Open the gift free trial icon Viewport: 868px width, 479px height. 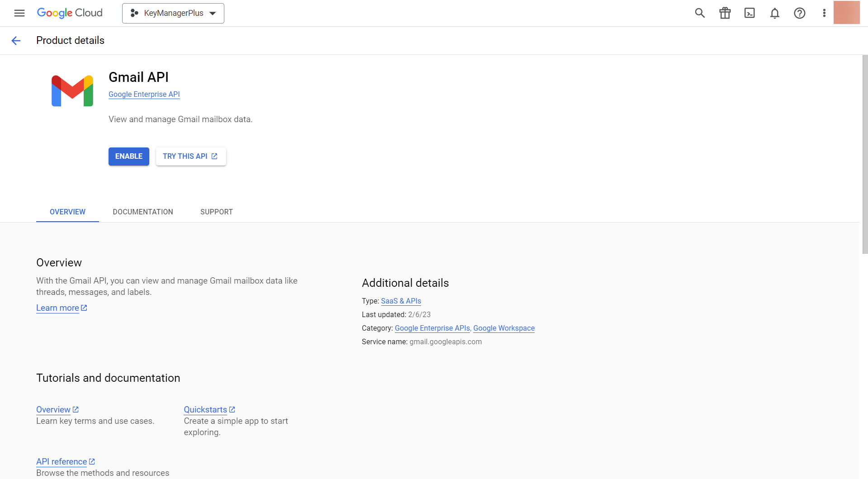click(725, 13)
